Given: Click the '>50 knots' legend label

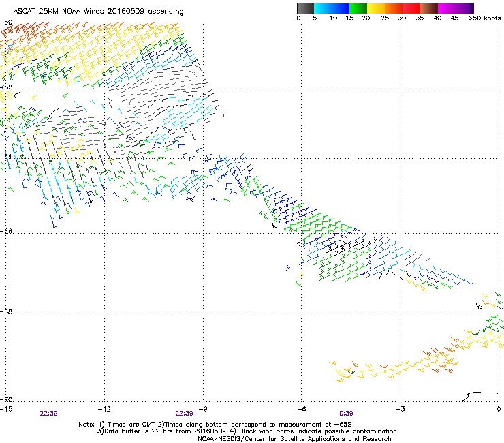Looking at the screenshot, I should point(484,18).
